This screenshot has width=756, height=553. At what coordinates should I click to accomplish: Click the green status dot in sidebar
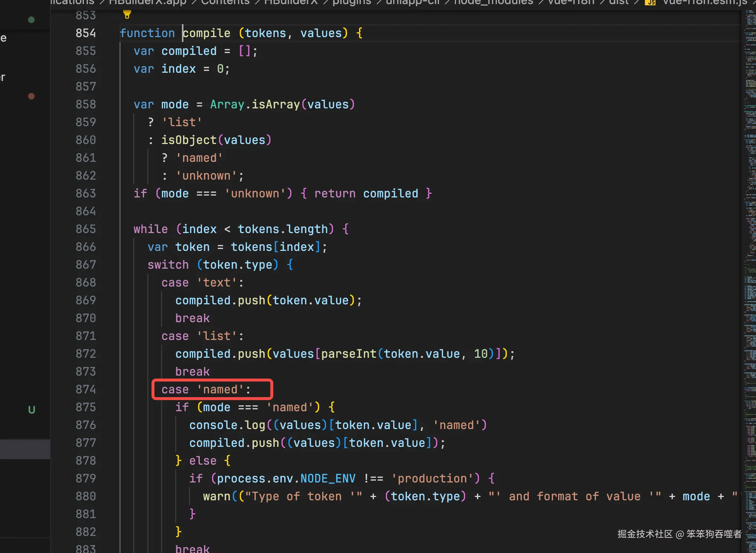32,20
